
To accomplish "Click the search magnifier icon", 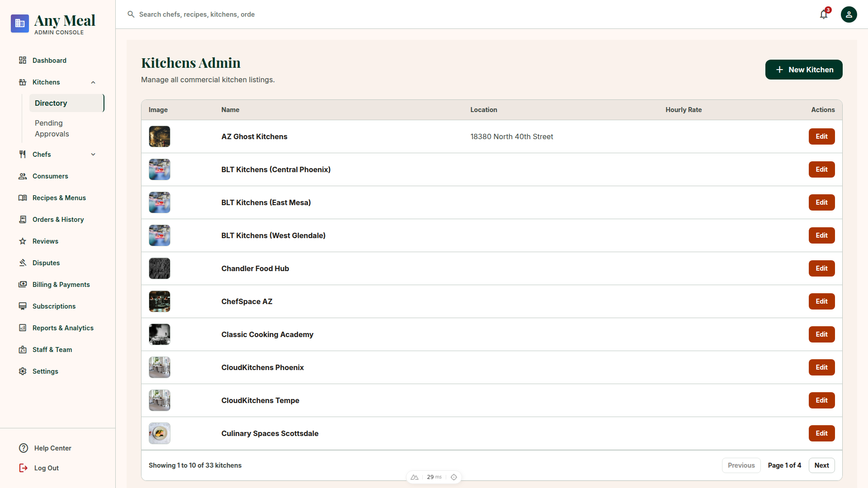I will (131, 14).
